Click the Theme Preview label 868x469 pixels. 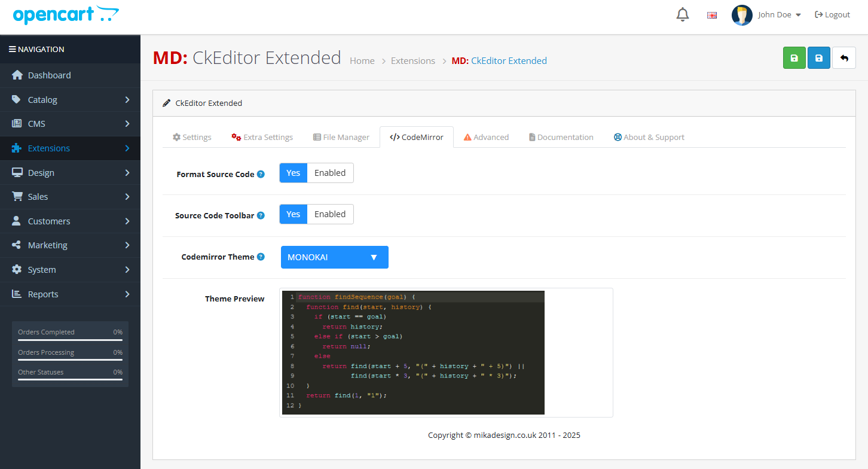point(234,299)
